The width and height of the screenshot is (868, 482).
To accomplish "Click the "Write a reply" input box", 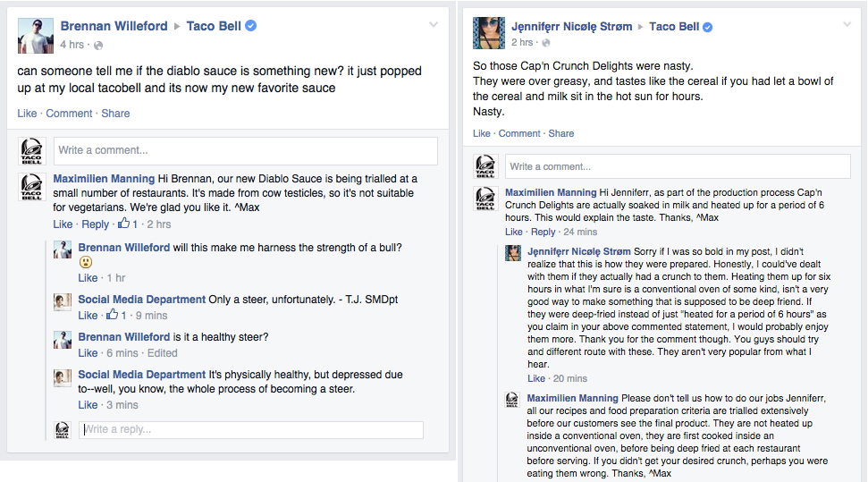I will [251, 430].
